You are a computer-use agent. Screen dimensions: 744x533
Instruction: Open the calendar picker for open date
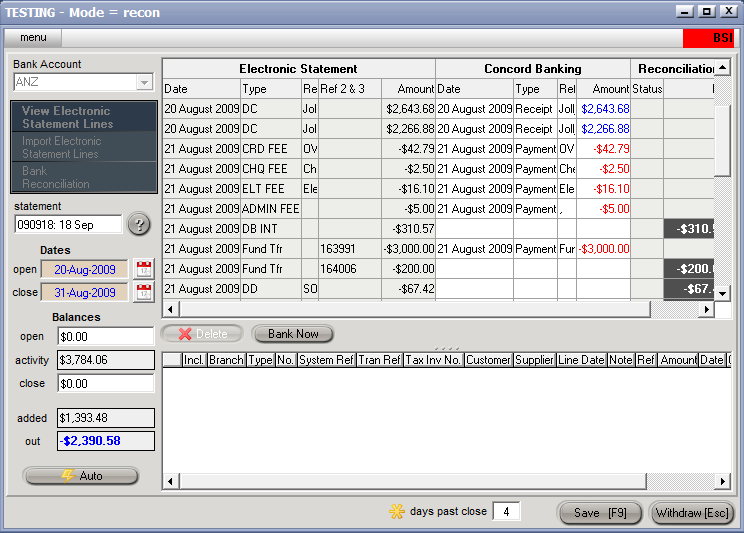click(144, 269)
